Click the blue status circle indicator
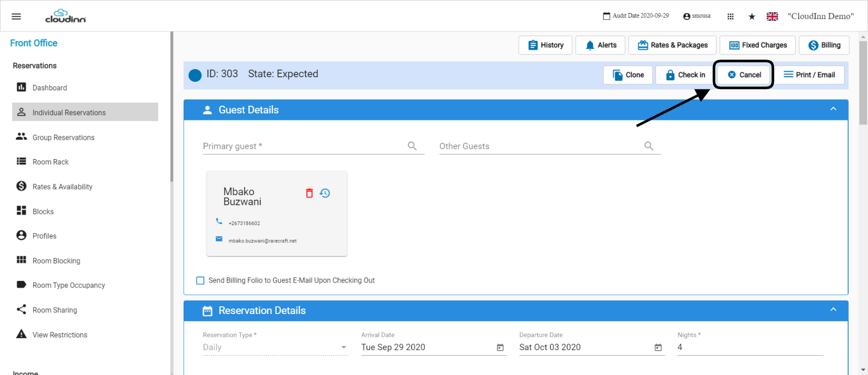This screenshot has width=868, height=375. click(x=195, y=75)
